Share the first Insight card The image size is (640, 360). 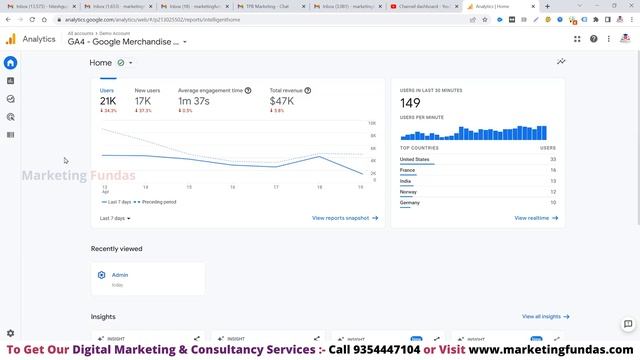pyautogui.click(x=197, y=339)
